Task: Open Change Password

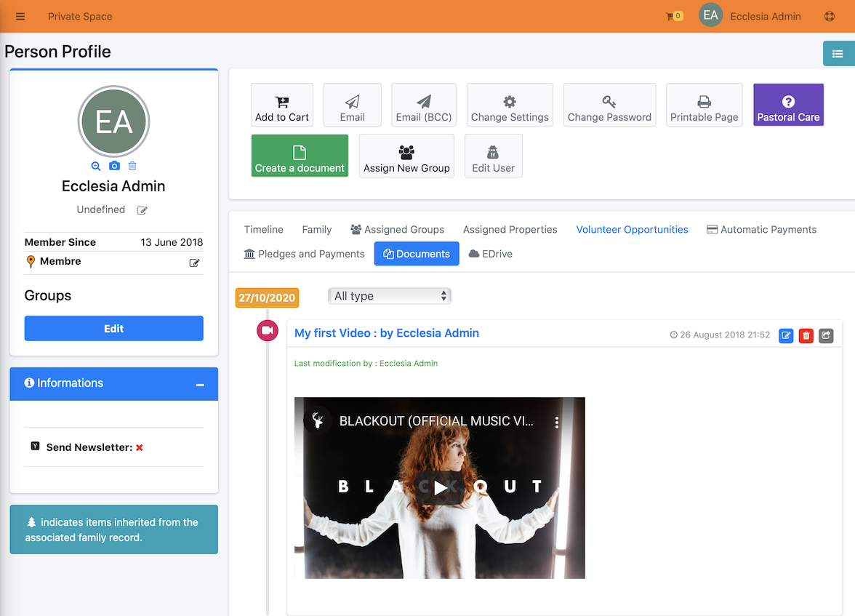Action: (609, 105)
